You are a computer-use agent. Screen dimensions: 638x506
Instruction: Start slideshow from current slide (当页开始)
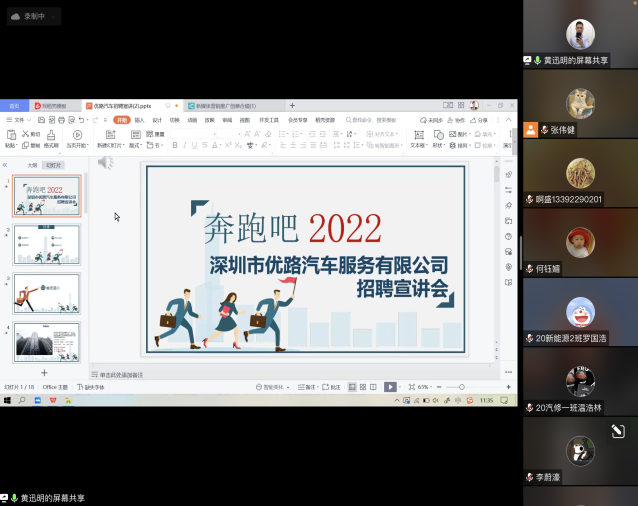pos(77,139)
